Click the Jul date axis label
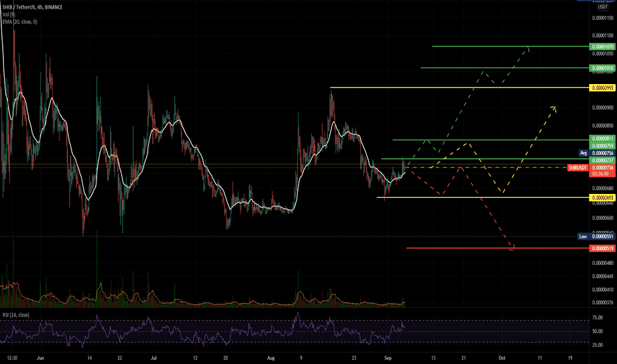Image resolution: width=617 pixels, height=364 pixels. [154, 358]
